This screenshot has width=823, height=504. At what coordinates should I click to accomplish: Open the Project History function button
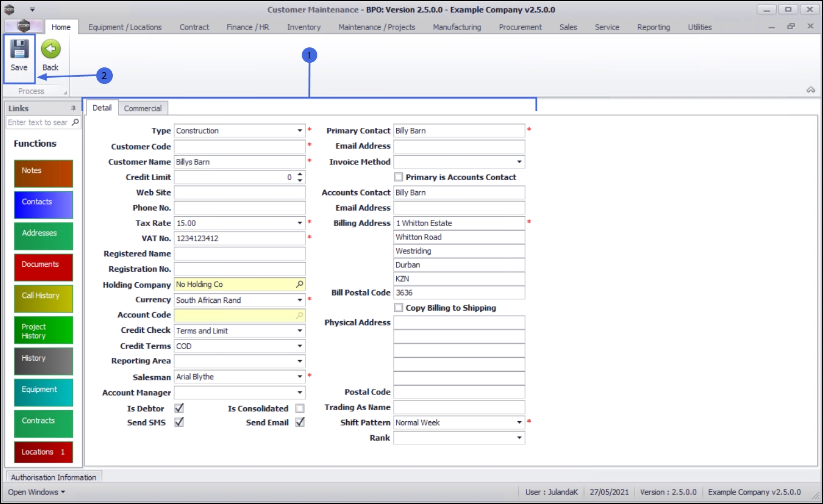(43, 330)
